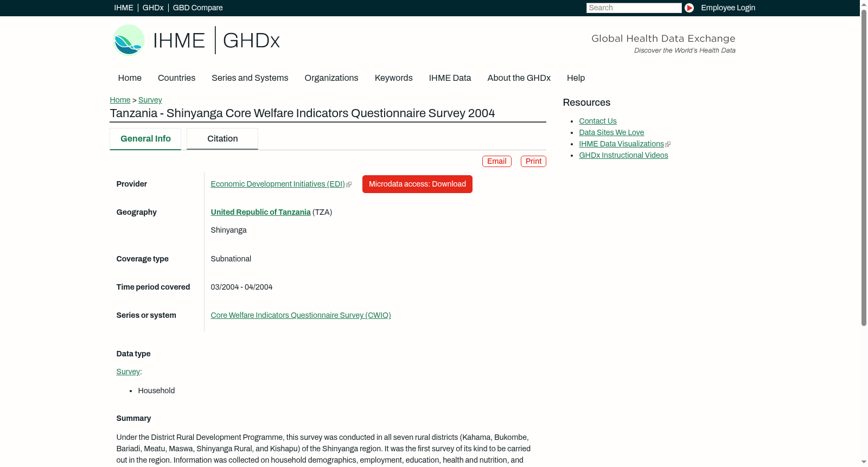Click the "Subnational" coverage type value
This screenshot has height=467, width=868.
point(231,259)
